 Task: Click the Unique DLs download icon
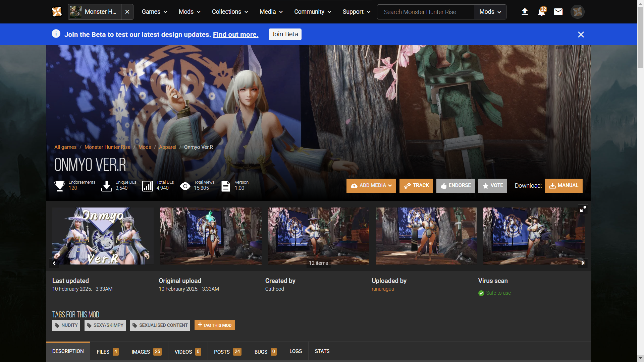pyautogui.click(x=107, y=186)
